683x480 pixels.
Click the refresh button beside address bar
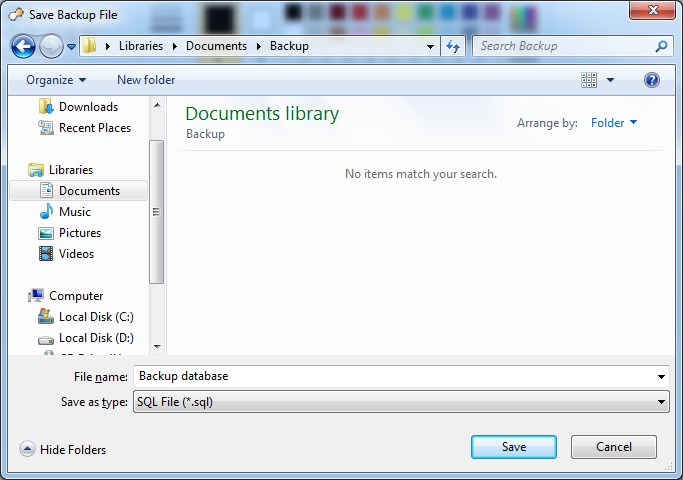(x=454, y=46)
